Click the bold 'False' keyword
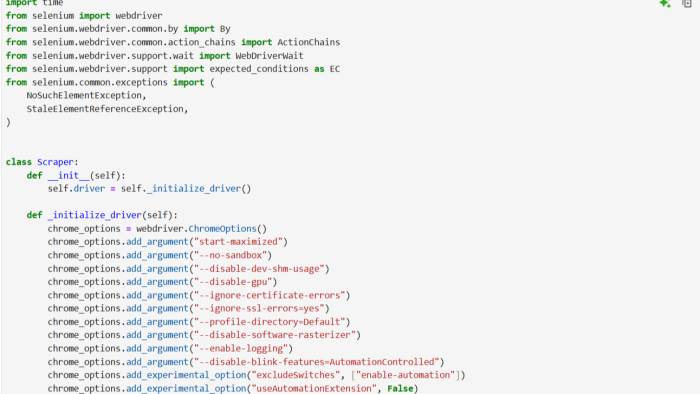Screen dimensions: 700x394 click(x=400, y=389)
